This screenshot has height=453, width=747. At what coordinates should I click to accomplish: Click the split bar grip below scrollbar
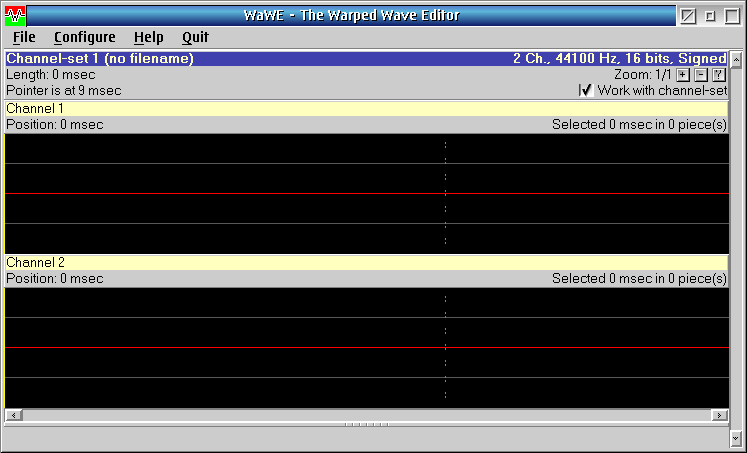tap(366, 424)
